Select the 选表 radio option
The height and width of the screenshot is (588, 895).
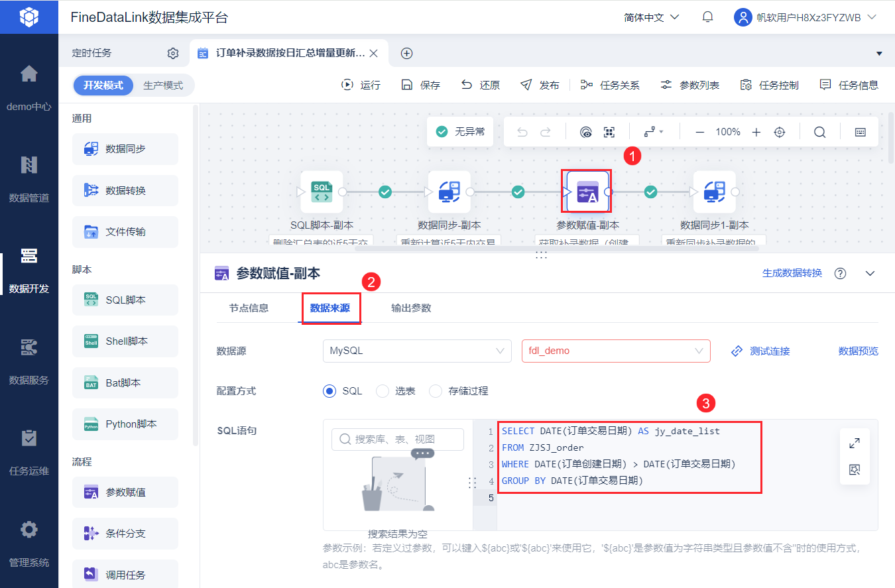383,391
